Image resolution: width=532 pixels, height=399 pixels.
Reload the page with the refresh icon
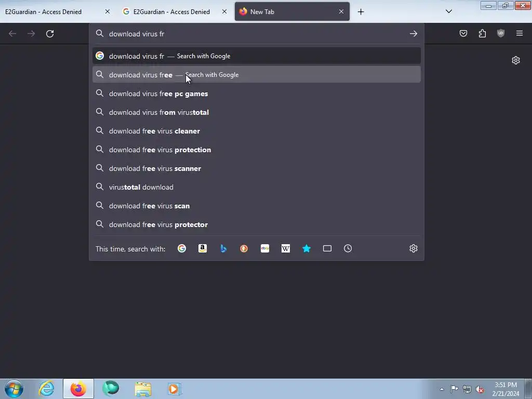click(50, 34)
